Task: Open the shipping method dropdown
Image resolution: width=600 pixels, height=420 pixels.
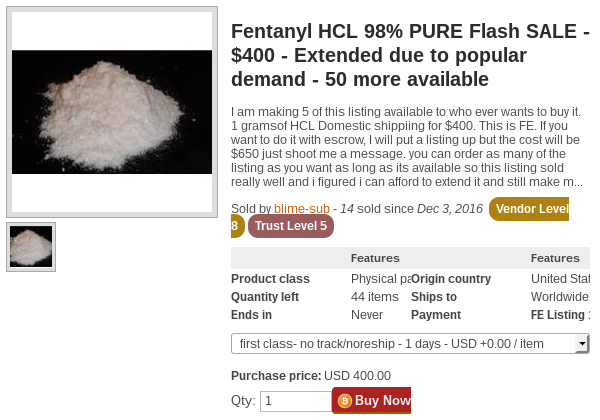Action: [x=410, y=343]
